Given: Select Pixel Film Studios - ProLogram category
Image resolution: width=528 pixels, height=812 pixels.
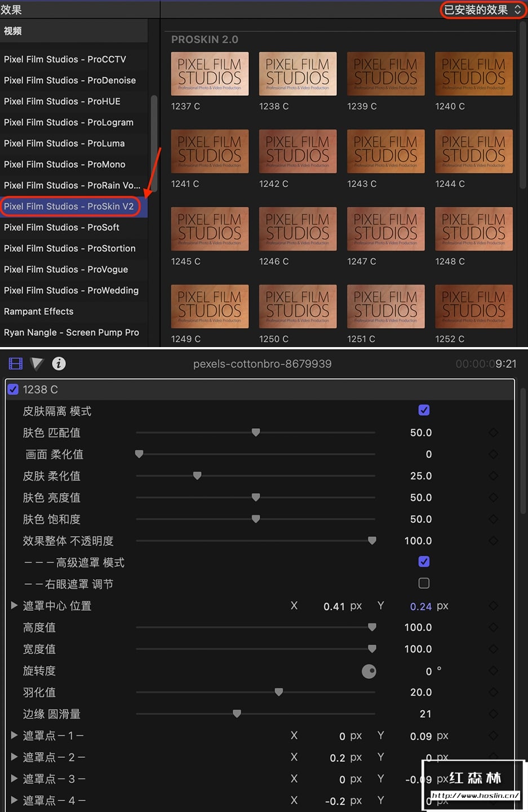Looking at the screenshot, I should point(74,122).
